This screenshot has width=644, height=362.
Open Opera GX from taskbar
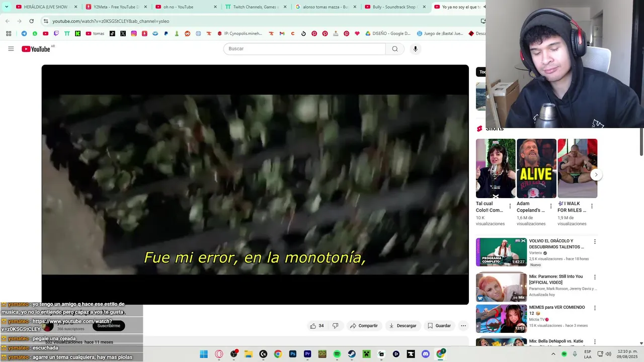click(219, 354)
